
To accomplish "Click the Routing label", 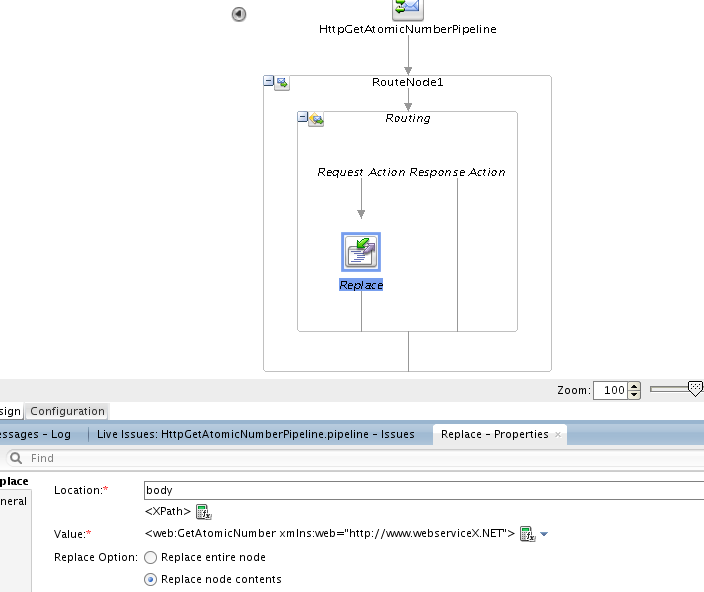I will [408, 118].
